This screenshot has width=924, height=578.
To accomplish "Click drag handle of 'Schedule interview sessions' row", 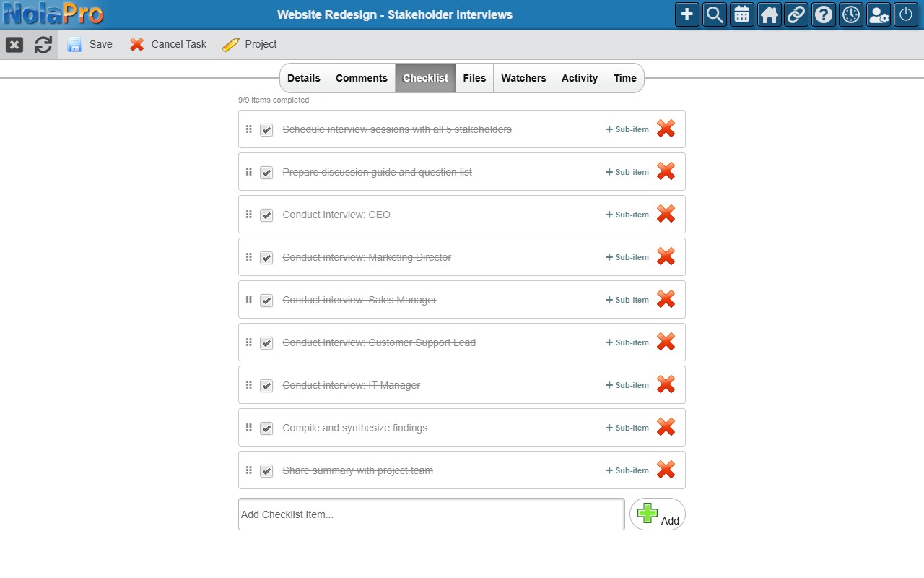I will tap(249, 129).
